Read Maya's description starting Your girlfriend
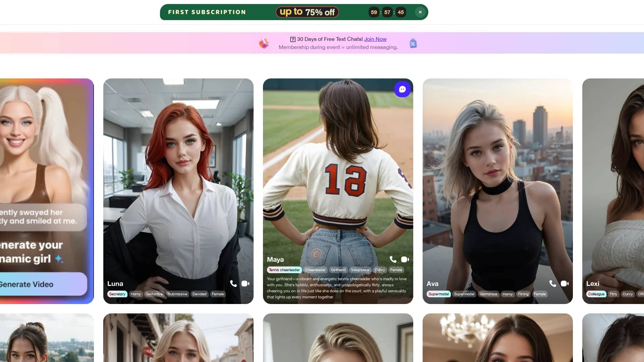The height and width of the screenshot is (362, 644). click(337, 288)
